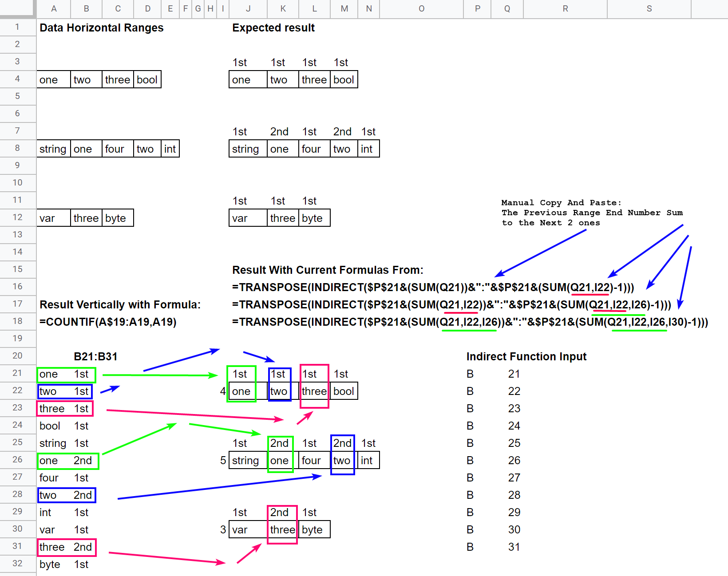Image resolution: width=728 pixels, height=576 pixels.
Task: Select TRANSPOSE formula in row 17
Action: tap(451, 304)
